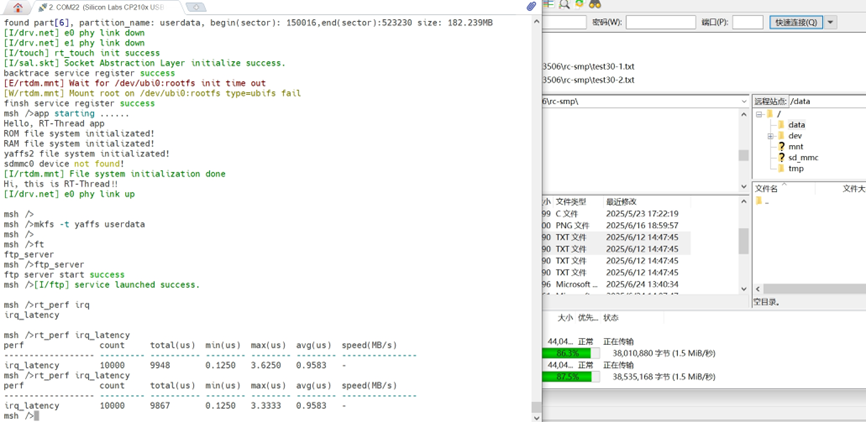Screen dimensions: 866x422
Task: Click the test30-2.txt log line in FileZilla
Action: pos(589,80)
